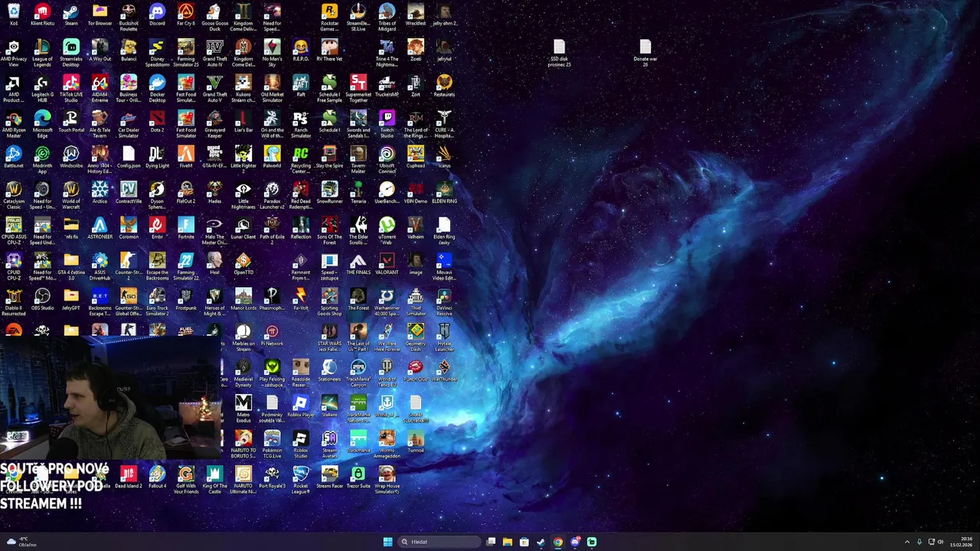This screenshot has height=551, width=980.
Task: Open the Steam desktop shortcut
Action: pos(70,15)
